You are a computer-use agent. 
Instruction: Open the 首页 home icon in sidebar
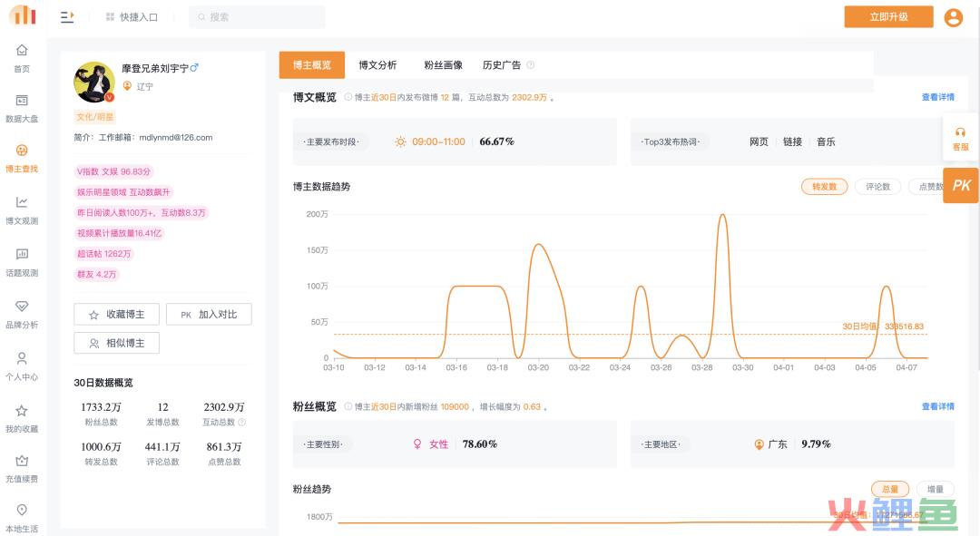coord(22,51)
